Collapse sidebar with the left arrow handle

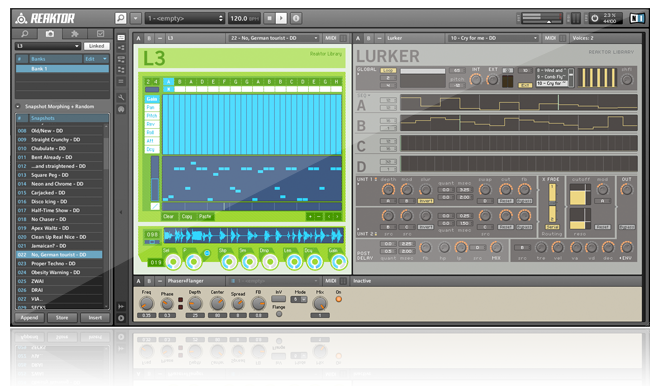tap(121, 212)
